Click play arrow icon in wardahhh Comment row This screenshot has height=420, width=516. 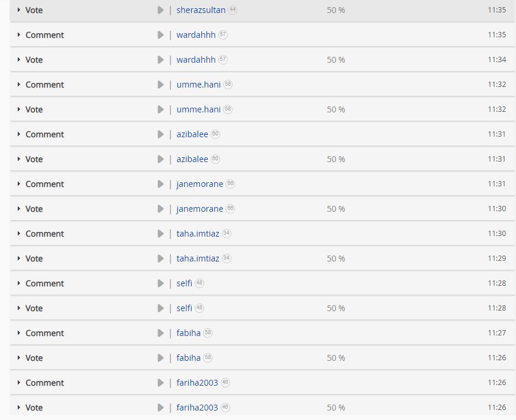160,35
